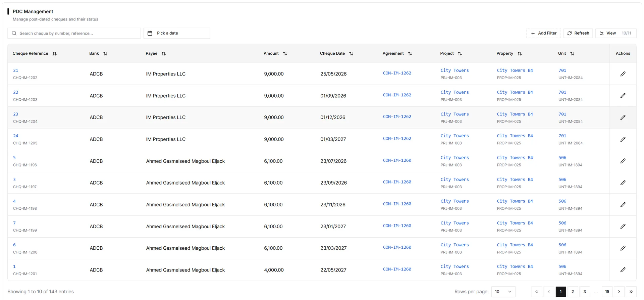
Task: Open unit 506 in CHQ-IM-1200 row
Action: click(x=562, y=245)
